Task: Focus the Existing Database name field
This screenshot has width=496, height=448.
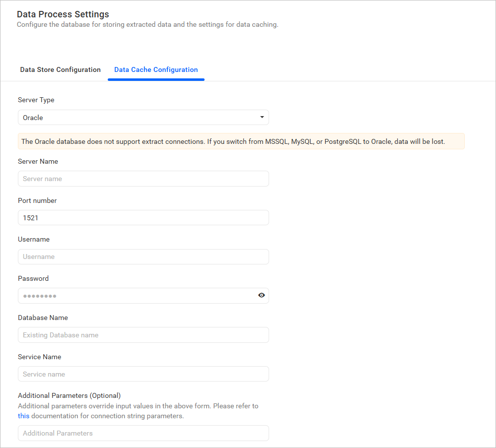Action: click(x=143, y=335)
